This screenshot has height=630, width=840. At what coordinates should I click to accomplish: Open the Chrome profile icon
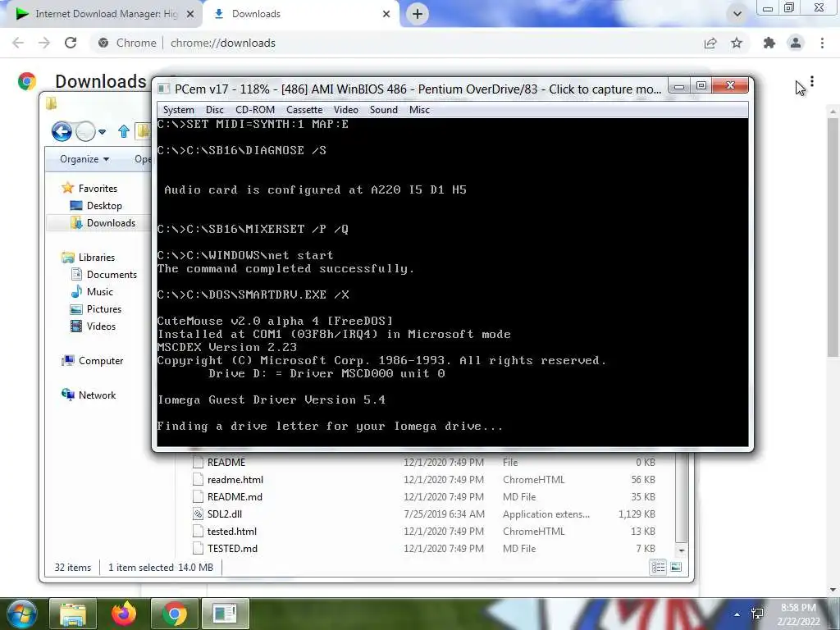(796, 43)
